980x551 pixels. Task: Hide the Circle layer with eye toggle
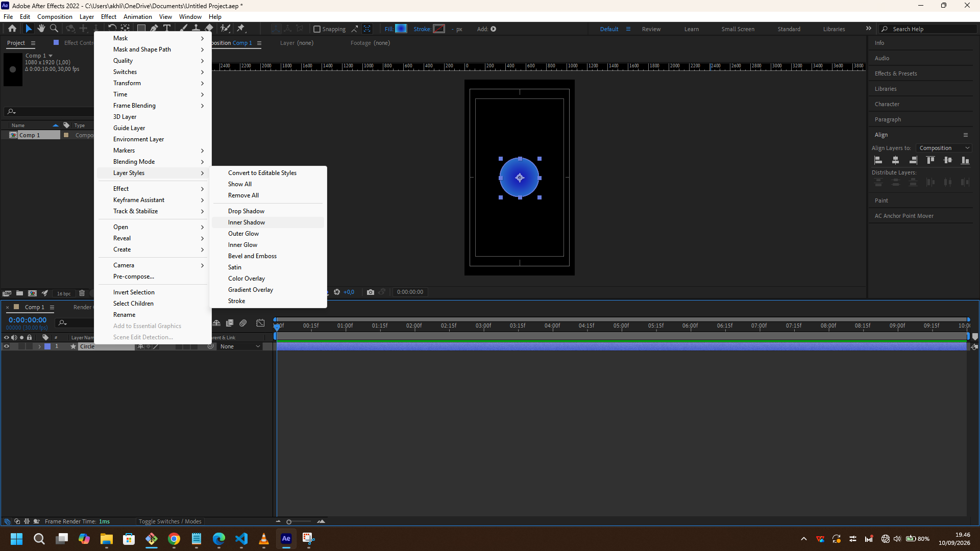[7, 346]
